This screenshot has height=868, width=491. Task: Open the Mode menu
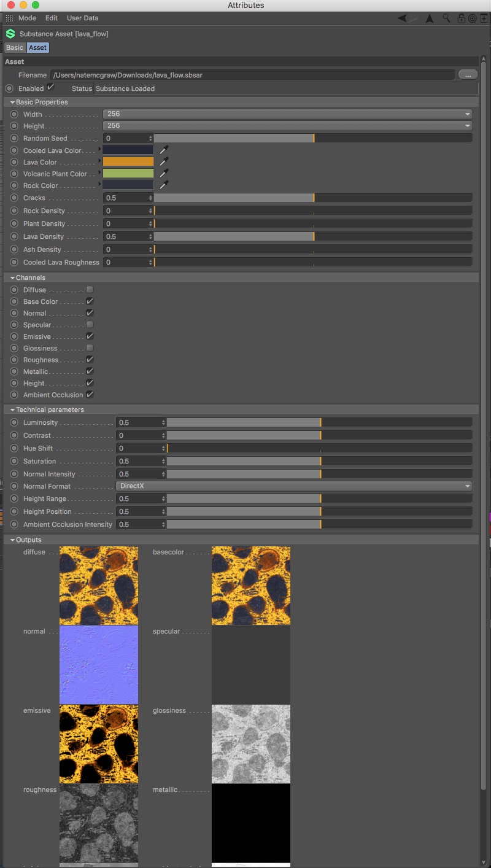[x=27, y=18]
